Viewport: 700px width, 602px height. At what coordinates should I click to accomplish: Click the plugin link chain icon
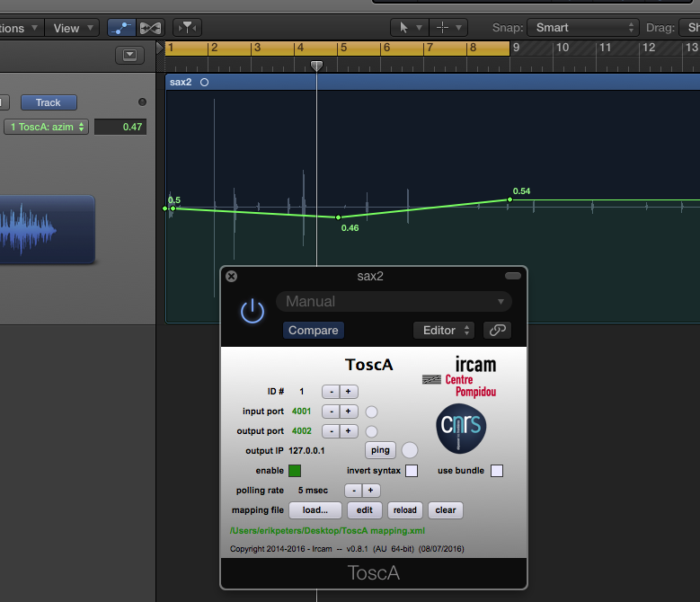click(x=497, y=331)
